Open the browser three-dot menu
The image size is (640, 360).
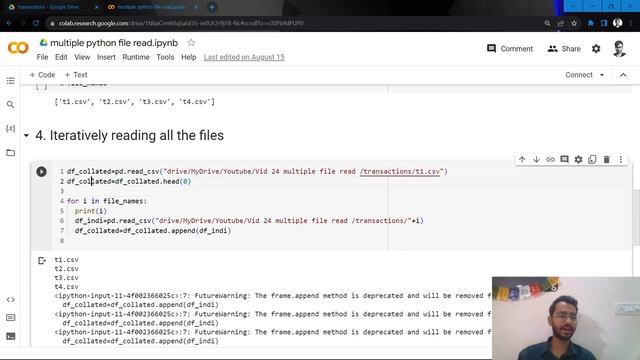(x=631, y=23)
